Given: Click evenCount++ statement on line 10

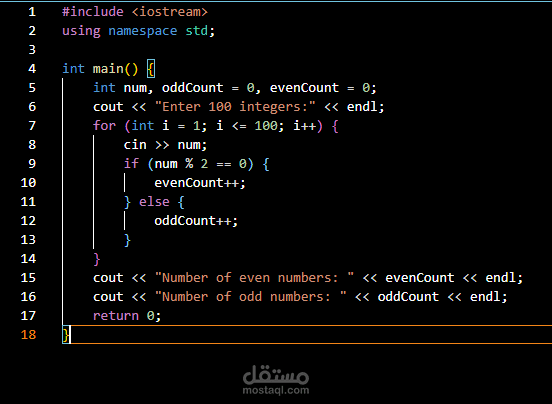Looking at the screenshot, I should (200, 183).
